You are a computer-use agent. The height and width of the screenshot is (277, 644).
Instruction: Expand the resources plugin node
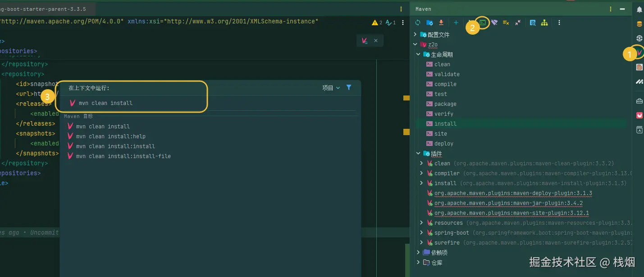click(421, 223)
